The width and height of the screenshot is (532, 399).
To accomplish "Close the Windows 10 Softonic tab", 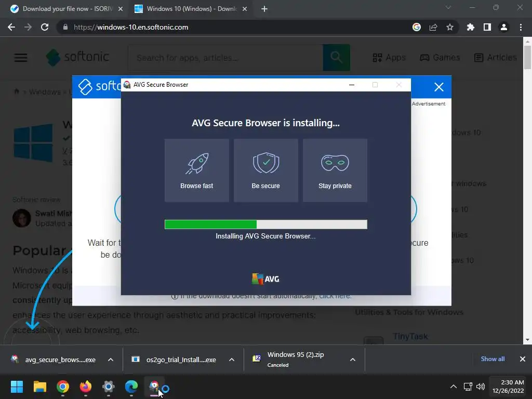I will click(x=245, y=9).
